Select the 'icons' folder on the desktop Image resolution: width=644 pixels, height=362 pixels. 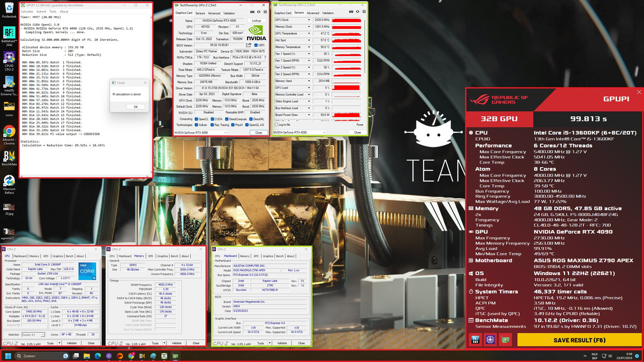pos(9,109)
